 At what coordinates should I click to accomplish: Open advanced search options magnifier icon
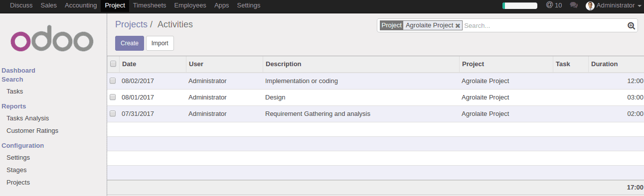pos(631,26)
